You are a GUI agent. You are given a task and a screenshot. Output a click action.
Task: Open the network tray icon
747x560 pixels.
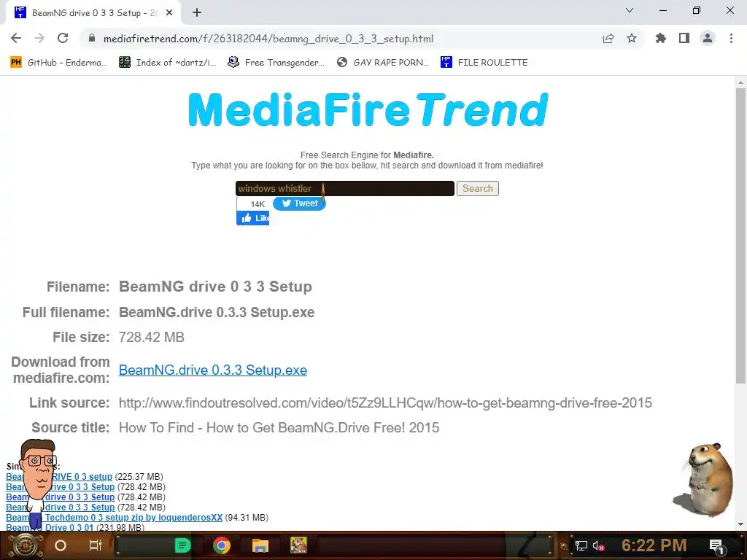point(581,545)
